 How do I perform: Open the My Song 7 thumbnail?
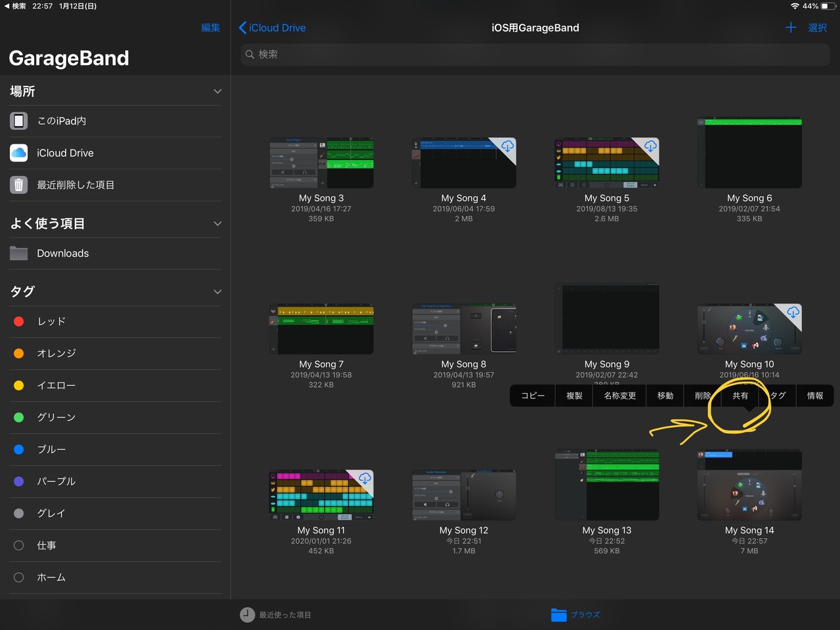pos(322,329)
